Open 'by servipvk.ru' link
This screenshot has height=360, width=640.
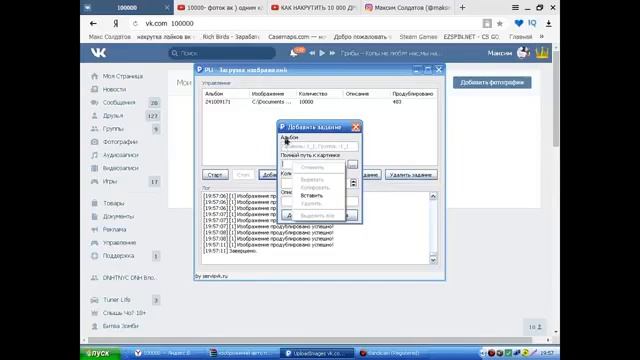[211, 276]
